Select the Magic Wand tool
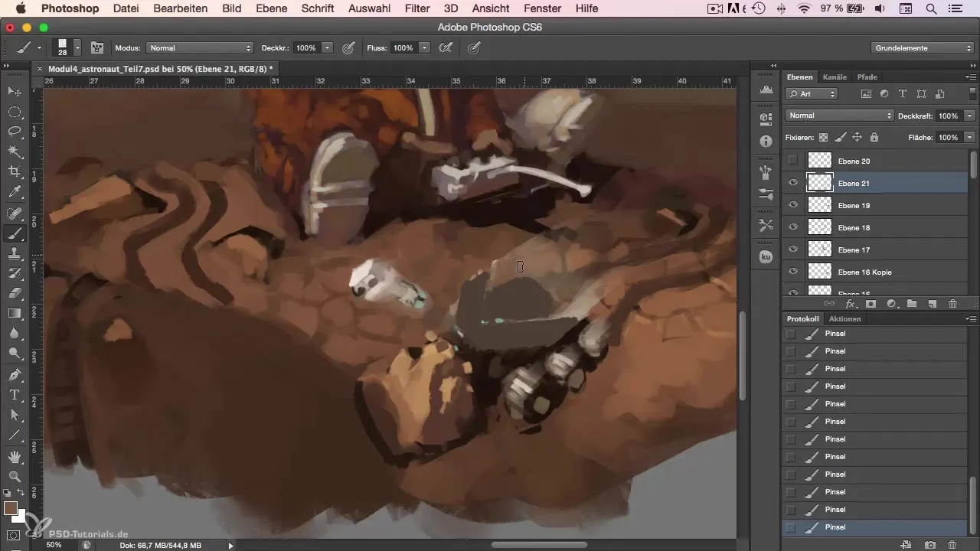 click(14, 152)
